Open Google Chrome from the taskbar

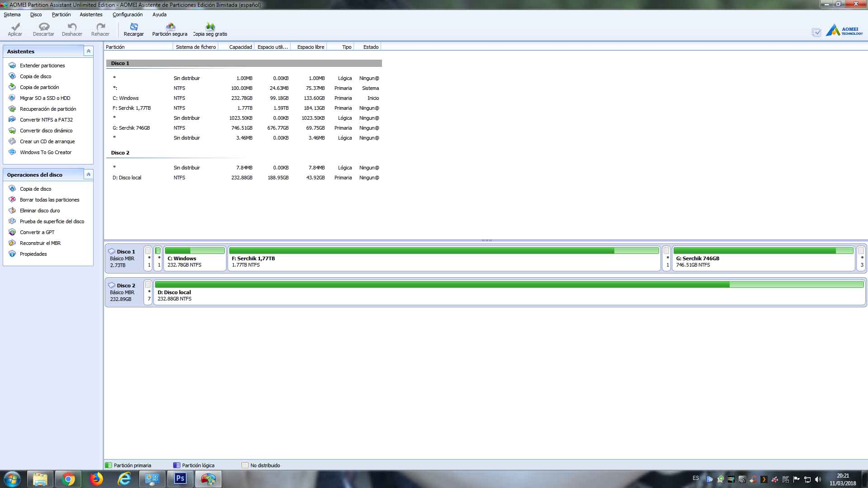click(x=68, y=479)
